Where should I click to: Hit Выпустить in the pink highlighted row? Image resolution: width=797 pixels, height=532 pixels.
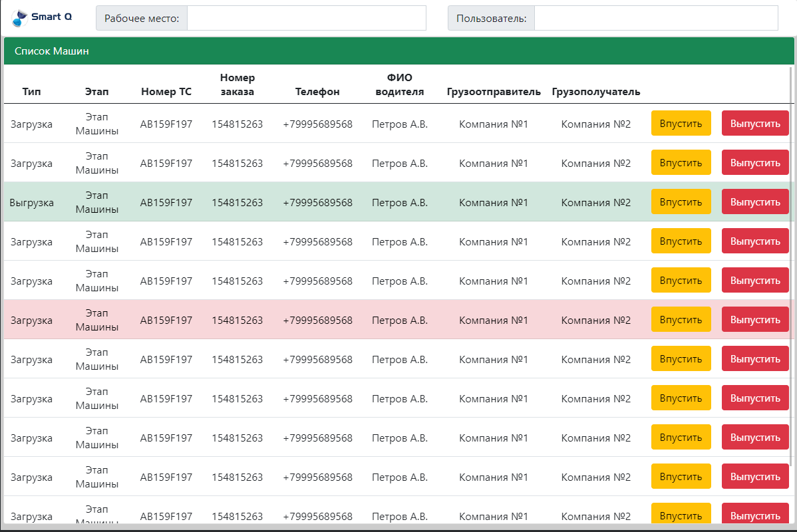pyautogui.click(x=755, y=320)
